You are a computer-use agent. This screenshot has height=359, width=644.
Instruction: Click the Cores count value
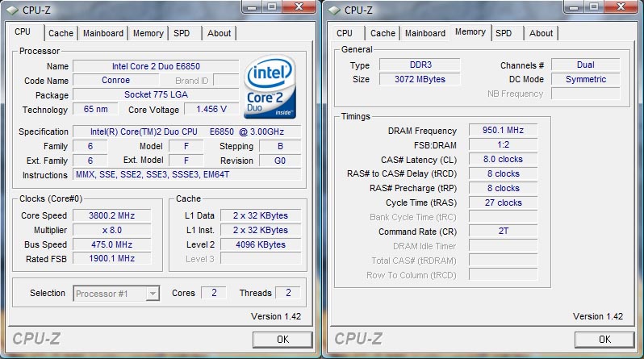point(214,293)
